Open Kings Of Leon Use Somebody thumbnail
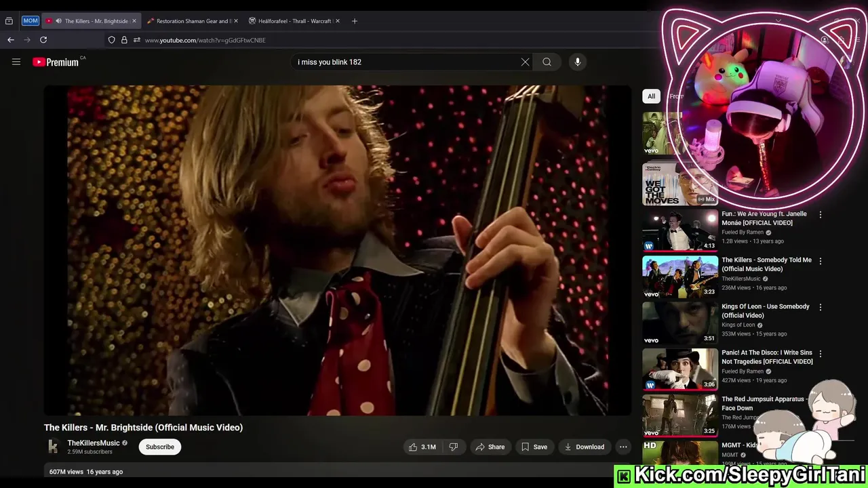 (679, 323)
